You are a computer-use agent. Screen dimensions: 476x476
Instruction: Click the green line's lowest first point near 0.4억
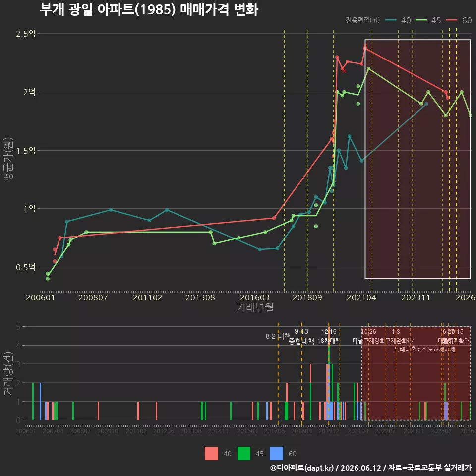(48, 279)
